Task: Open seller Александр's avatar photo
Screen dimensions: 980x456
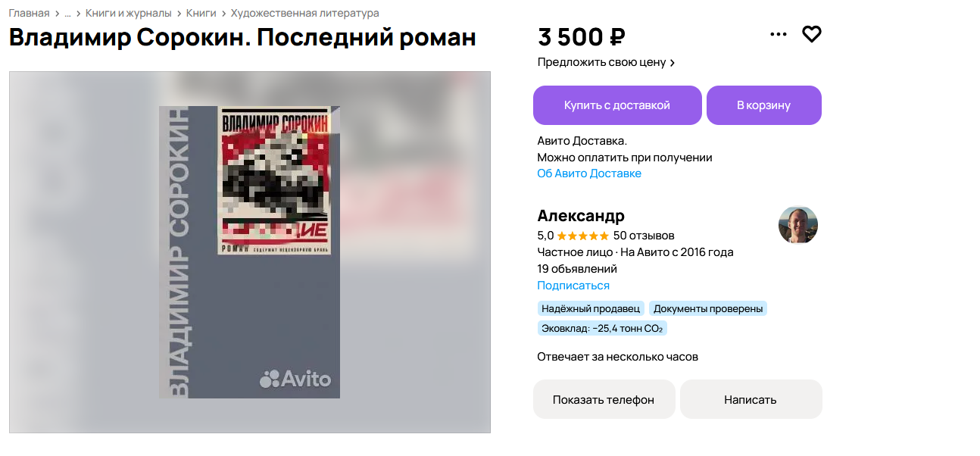Action: 798,225
